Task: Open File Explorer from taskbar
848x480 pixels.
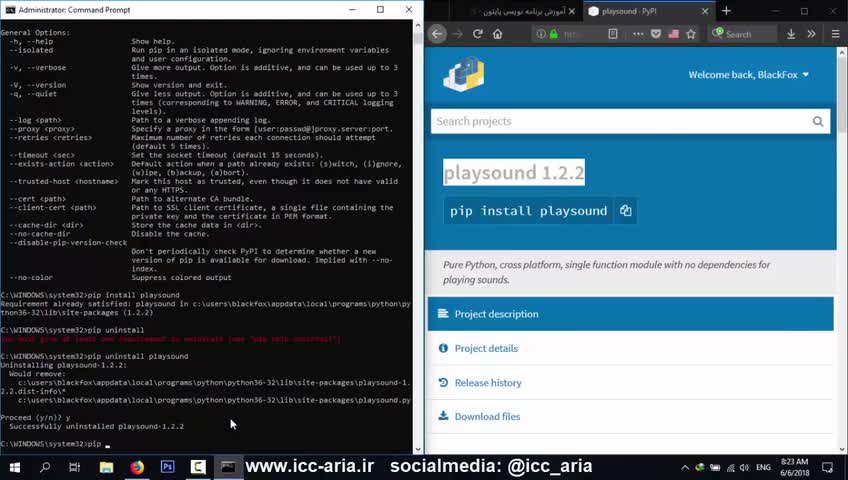Action: 106,467
